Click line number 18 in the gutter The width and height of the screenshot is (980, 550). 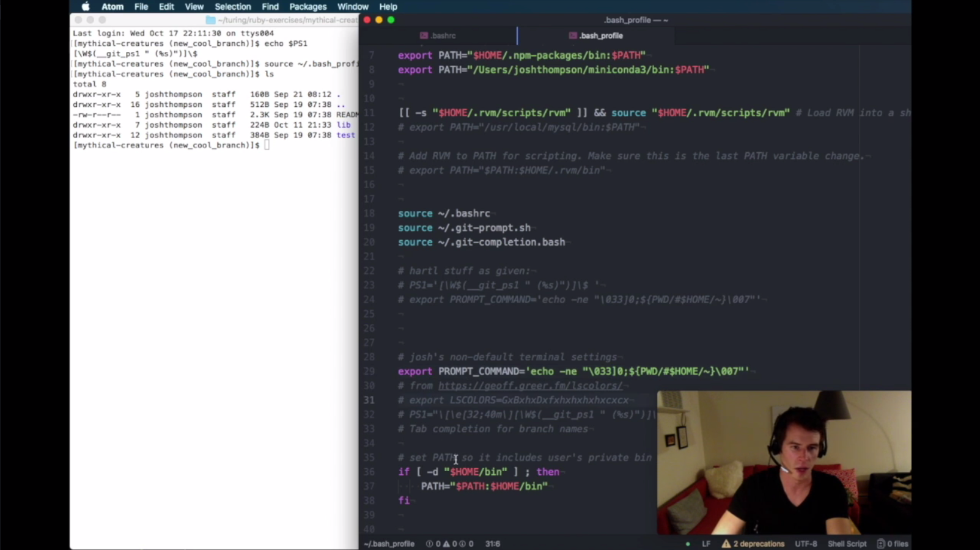(x=369, y=213)
